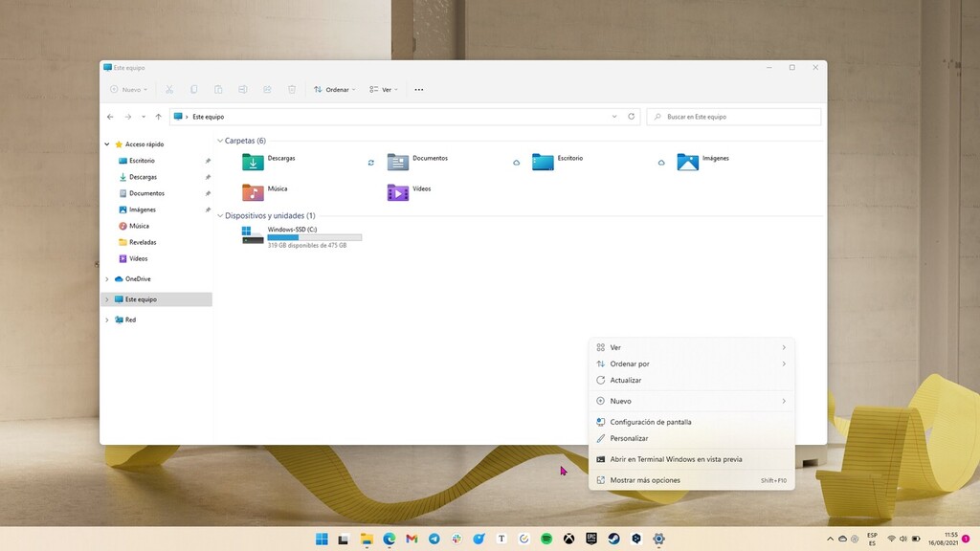Open the 'See more' ellipsis in the toolbar
The image size is (980, 551).
pos(418,89)
